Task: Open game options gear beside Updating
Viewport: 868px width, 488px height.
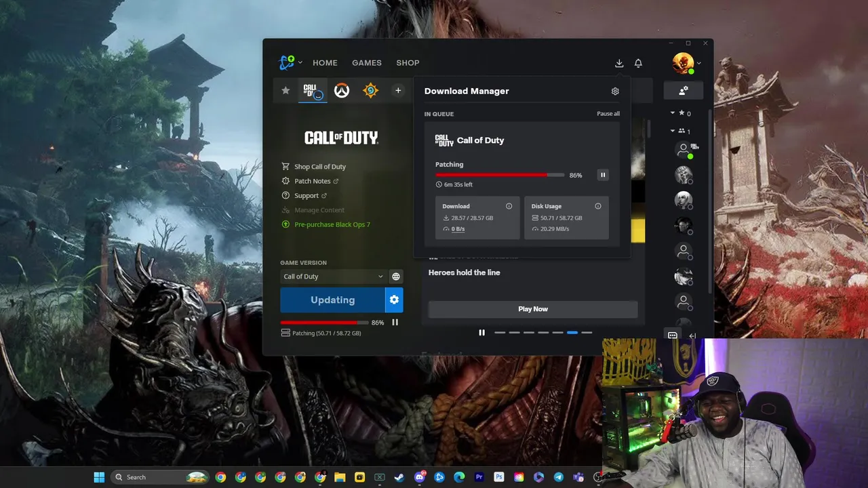Action: [x=394, y=300]
